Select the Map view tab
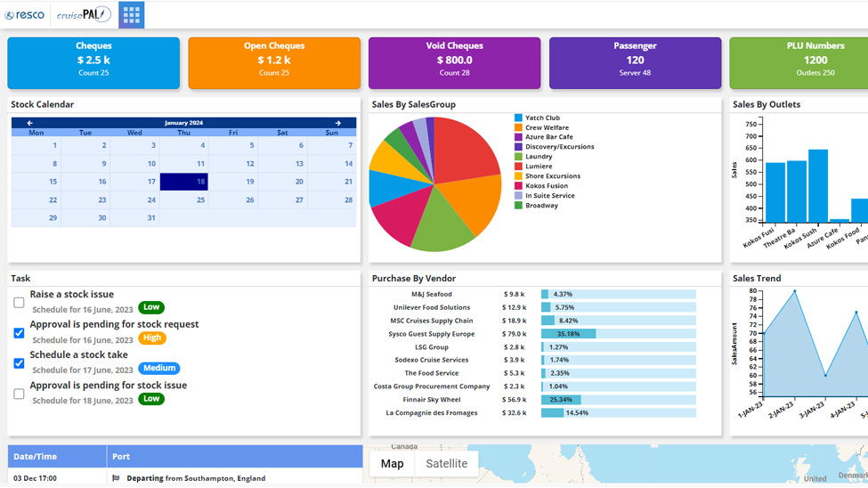 [x=392, y=464]
